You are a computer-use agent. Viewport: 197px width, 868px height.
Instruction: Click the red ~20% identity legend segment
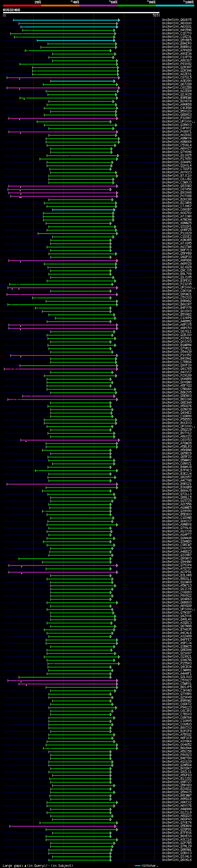22,6
